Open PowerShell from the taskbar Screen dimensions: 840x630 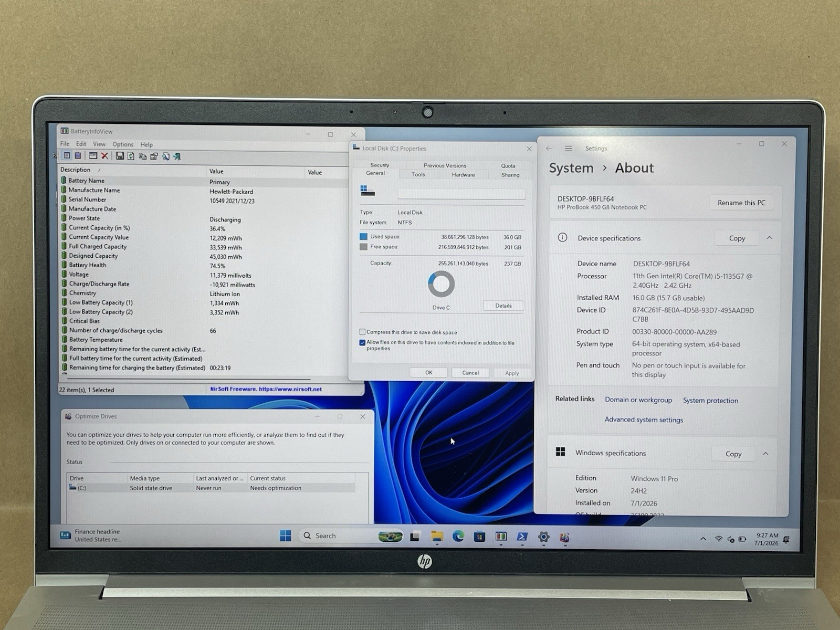[x=522, y=537]
